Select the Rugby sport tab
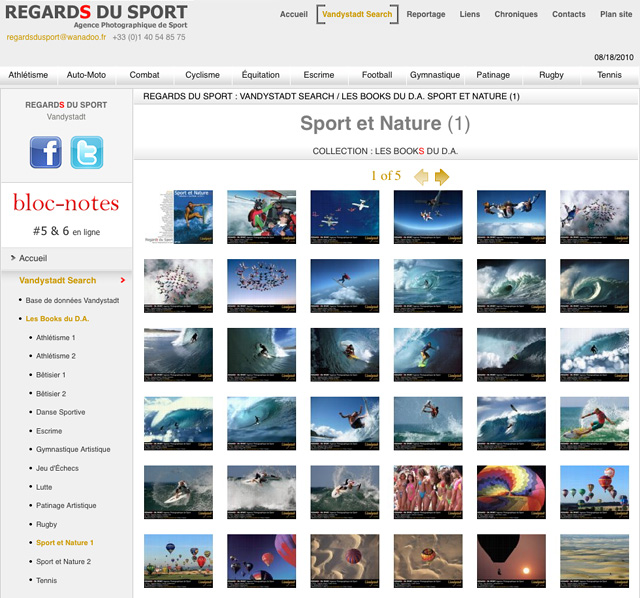The image size is (640, 598). pyautogui.click(x=551, y=75)
